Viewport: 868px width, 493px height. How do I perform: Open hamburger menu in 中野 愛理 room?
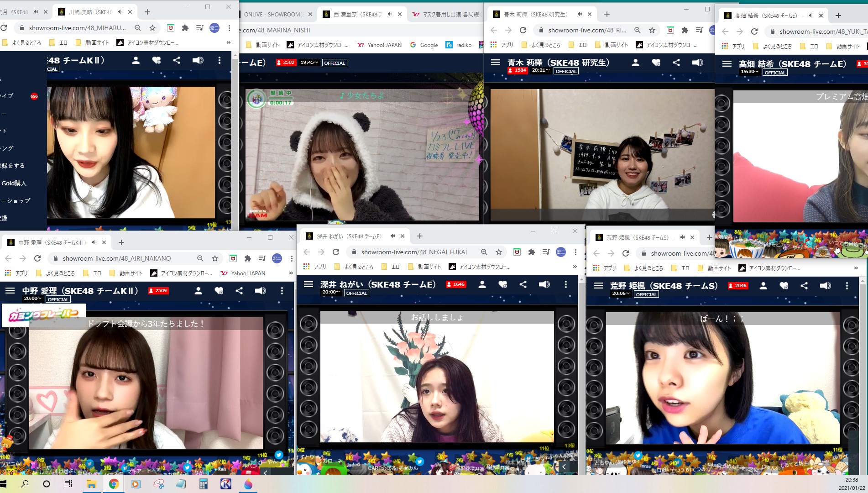[x=10, y=291]
